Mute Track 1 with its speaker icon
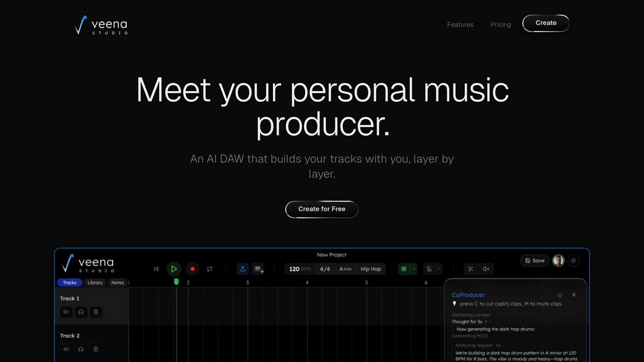This screenshot has width=644, height=362. coord(66,312)
